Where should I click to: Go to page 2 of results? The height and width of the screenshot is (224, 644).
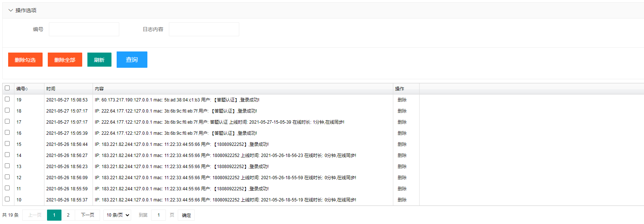coord(68,215)
